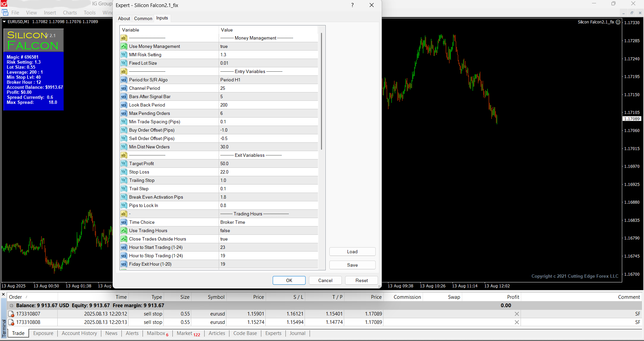The image size is (644, 341).
Task: Toggle Use Trading Hours false value
Action: [268, 230]
